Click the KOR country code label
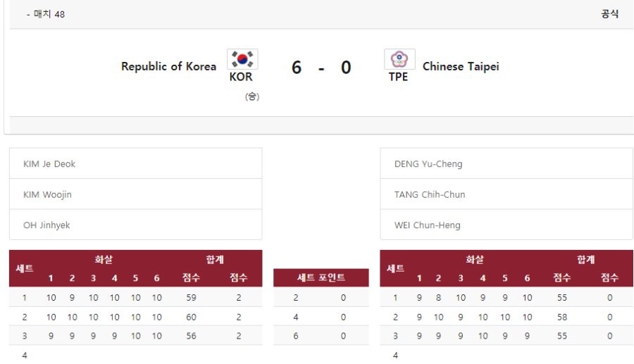The height and width of the screenshot is (364, 634). pos(241,77)
